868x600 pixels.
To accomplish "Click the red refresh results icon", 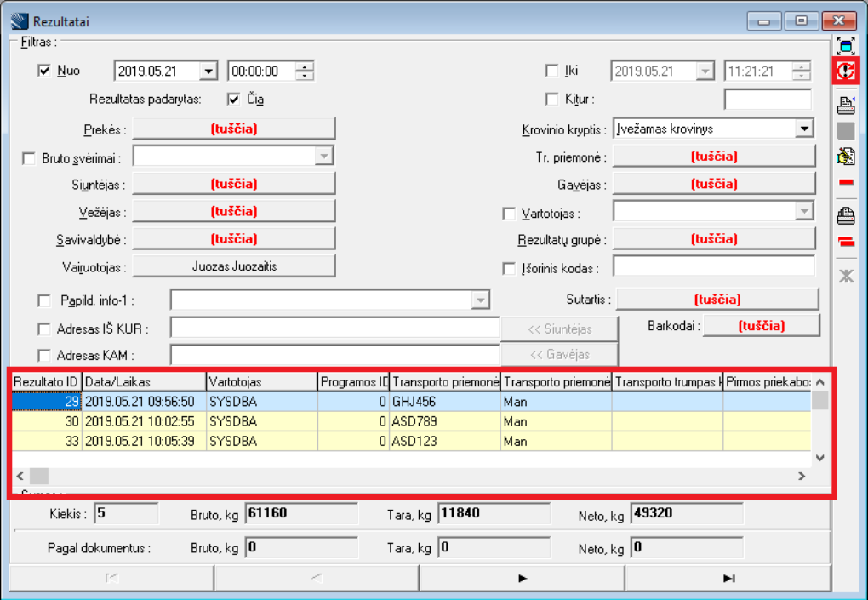I will tap(845, 71).
